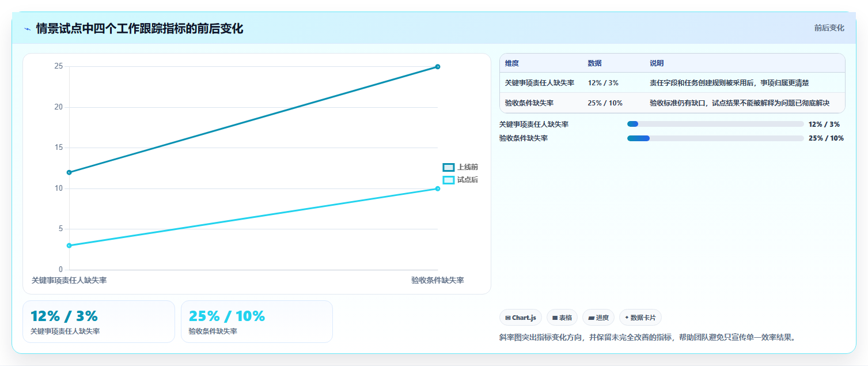Click the 维度 column header
The width and height of the screenshot is (868, 366).
pyautogui.click(x=512, y=63)
